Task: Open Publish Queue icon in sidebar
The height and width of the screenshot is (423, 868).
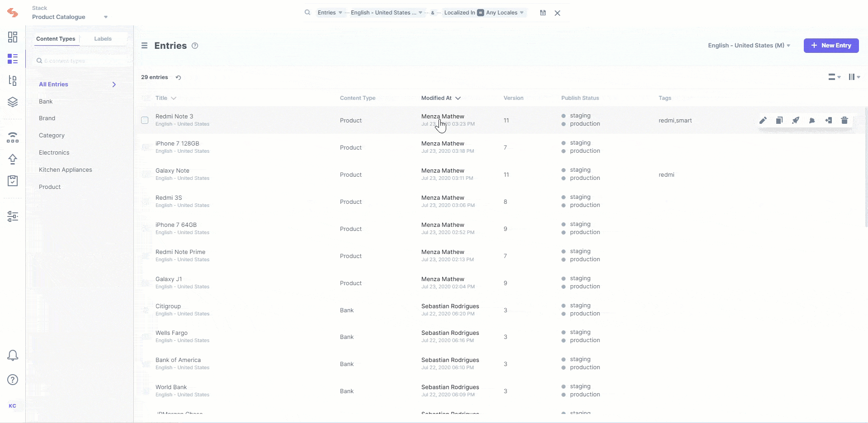Action: click(x=13, y=137)
